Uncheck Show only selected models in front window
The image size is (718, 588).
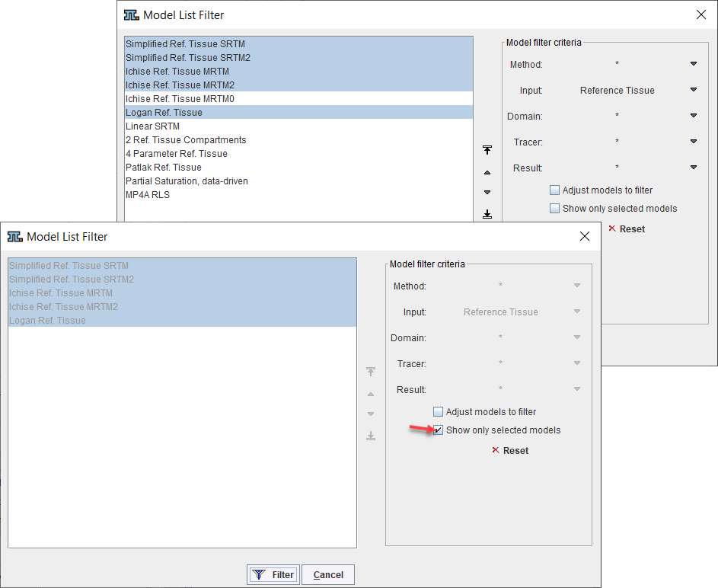click(439, 430)
